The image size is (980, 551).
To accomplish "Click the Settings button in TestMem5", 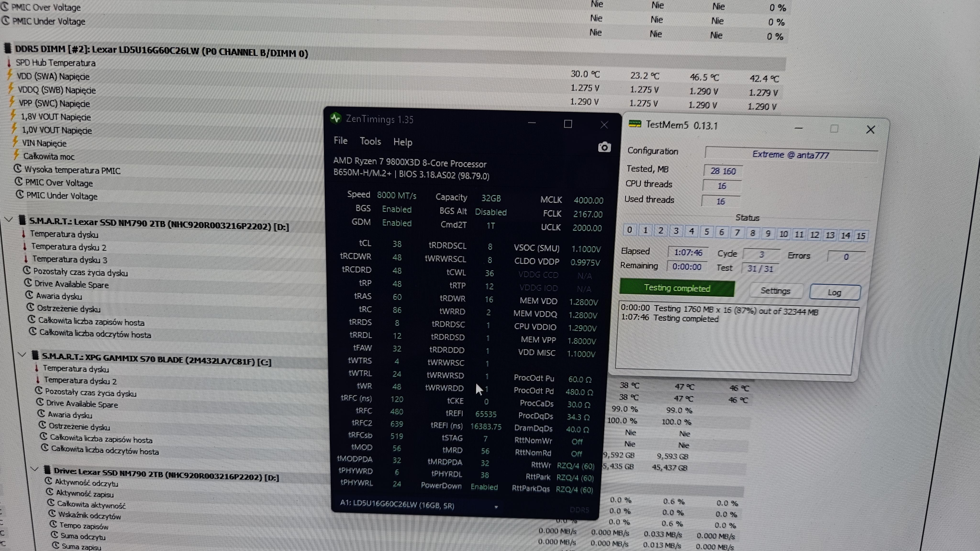I will (775, 291).
